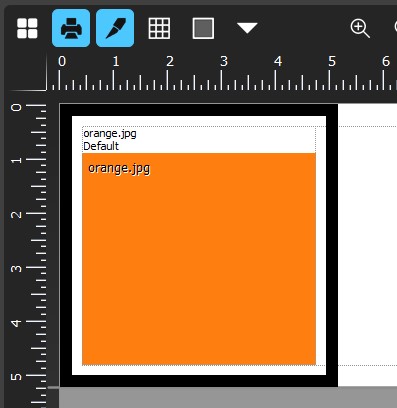Click the 4 mark on vertical ruler
The image size is (397, 408).
pos(16,323)
